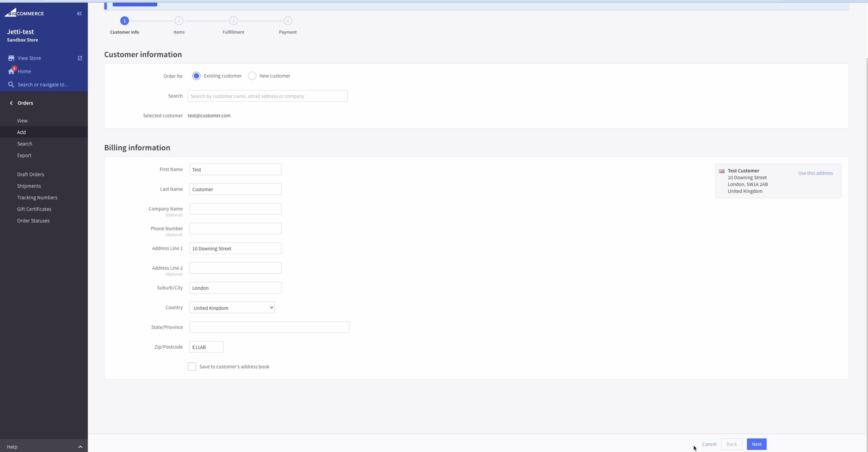Viewport: 868px width, 452px height.
Task: Go to step 3 Fulfillment
Action: (x=233, y=21)
